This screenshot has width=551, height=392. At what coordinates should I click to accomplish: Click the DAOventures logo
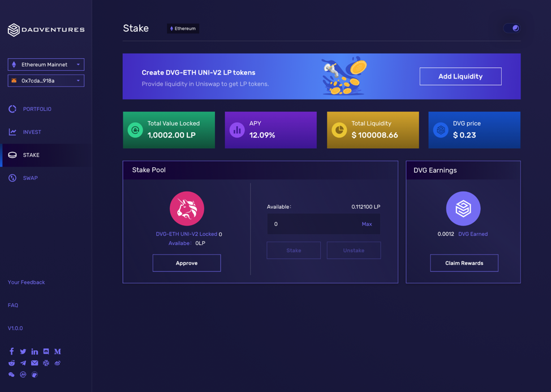click(x=46, y=30)
